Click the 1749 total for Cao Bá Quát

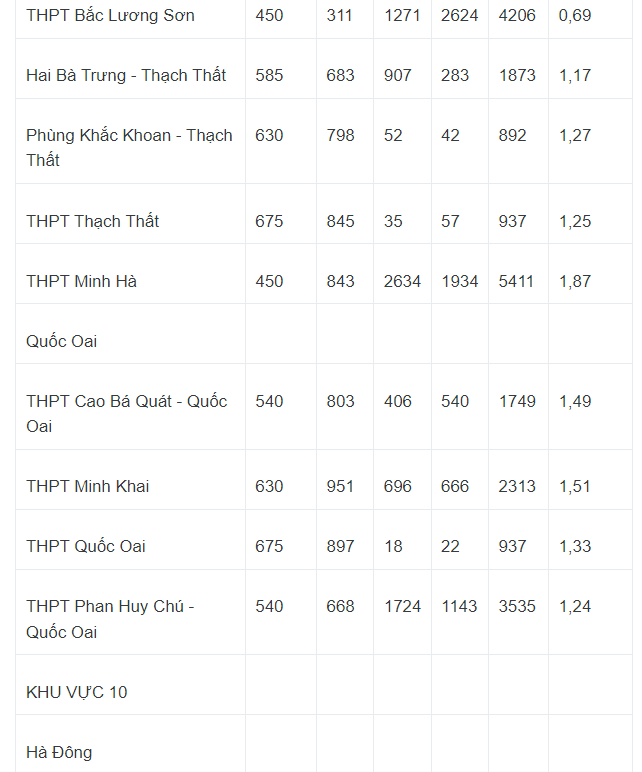pyautogui.click(x=517, y=401)
